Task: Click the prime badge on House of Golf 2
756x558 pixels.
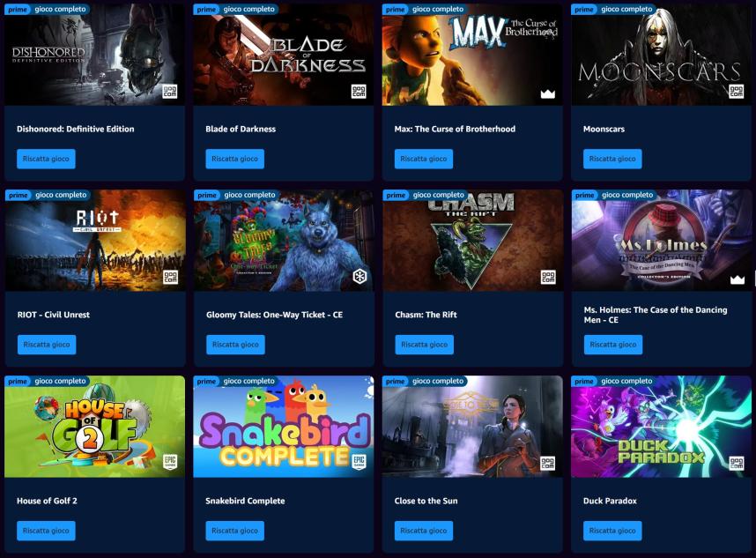Action: [18, 381]
